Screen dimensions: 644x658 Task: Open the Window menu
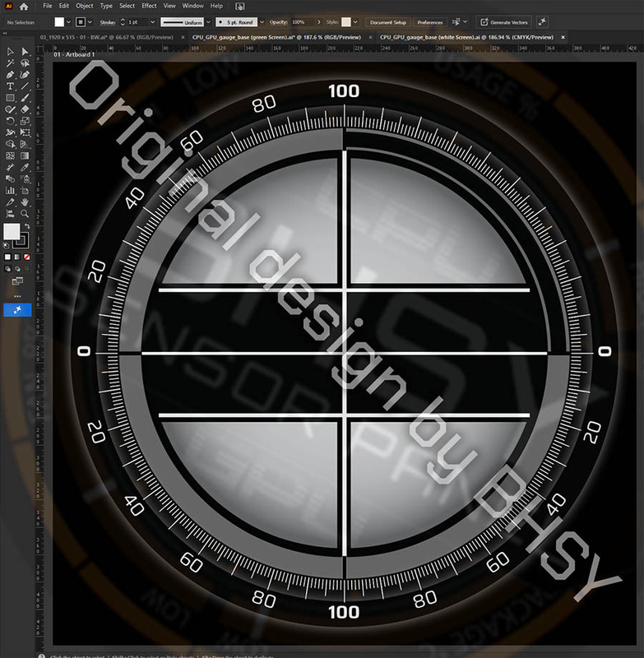click(193, 6)
